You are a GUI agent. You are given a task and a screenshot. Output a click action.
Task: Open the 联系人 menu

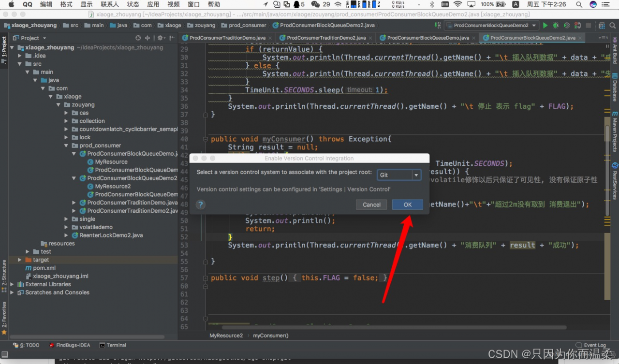click(x=109, y=4)
